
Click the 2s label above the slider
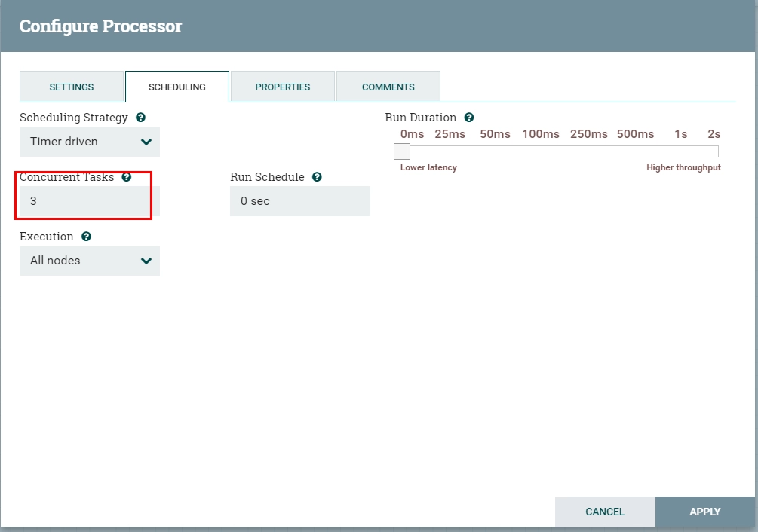(x=714, y=134)
